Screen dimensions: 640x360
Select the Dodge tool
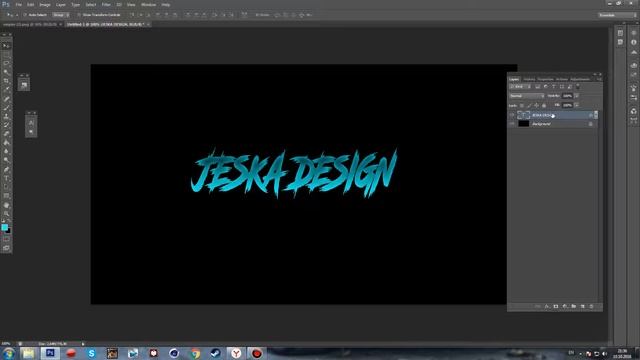(6, 160)
